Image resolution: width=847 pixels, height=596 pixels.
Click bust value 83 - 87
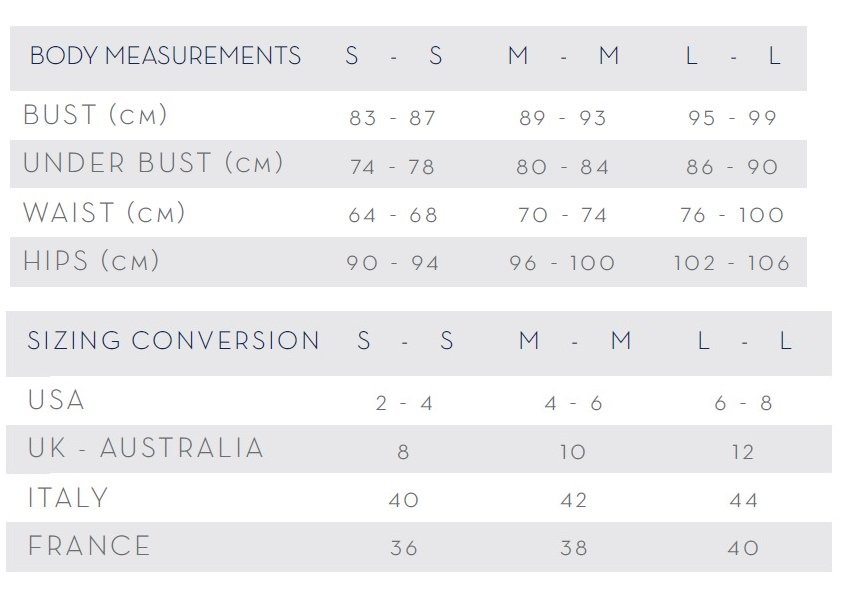393,118
